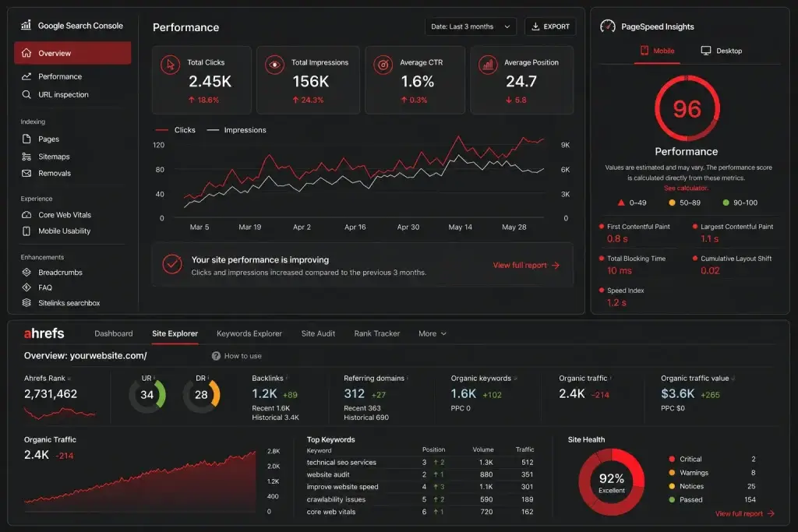Open View full report under Site Health

pos(744,513)
